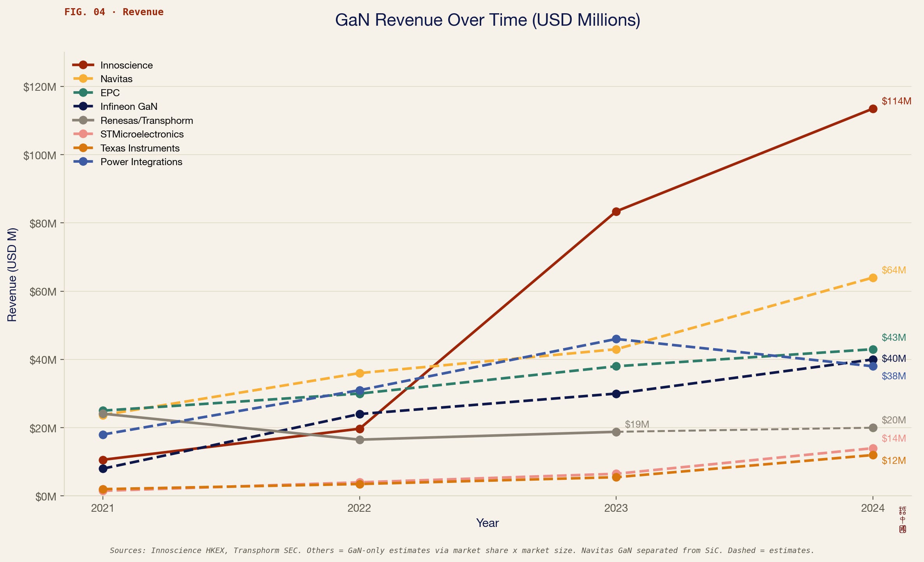Screen dimensions: 924x562
Task: Select the Power Integrations legend entry
Action: 141,162
